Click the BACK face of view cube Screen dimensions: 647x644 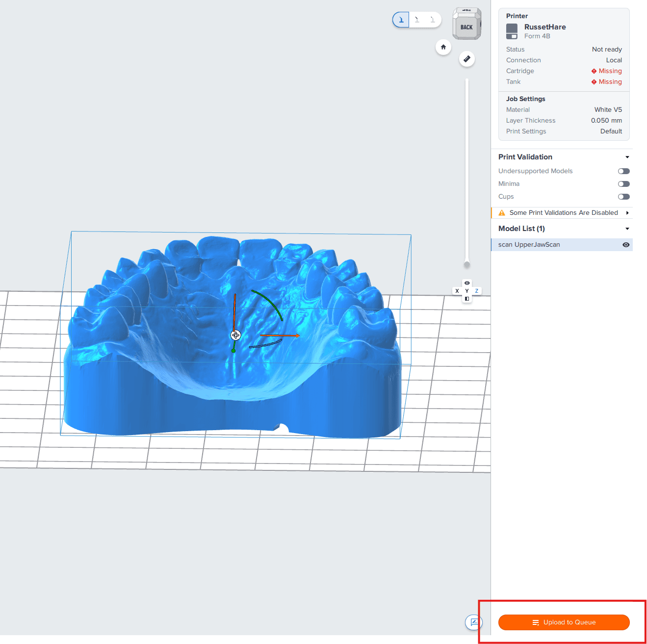point(466,27)
